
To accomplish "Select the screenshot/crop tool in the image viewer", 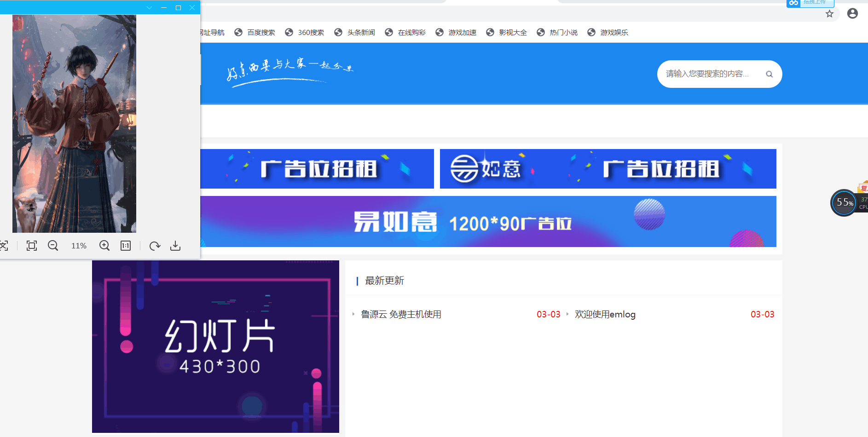I will (x=4, y=246).
